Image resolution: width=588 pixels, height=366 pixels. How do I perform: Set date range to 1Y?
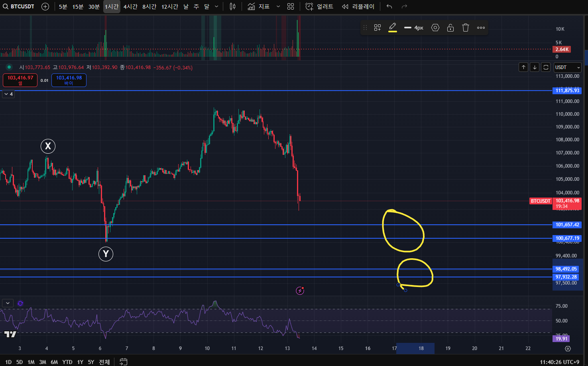80,362
